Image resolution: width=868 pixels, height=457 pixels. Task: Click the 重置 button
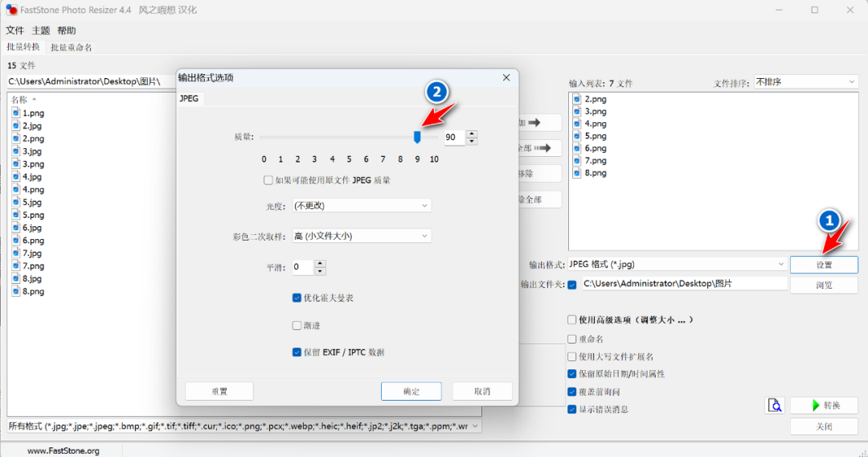coord(219,391)
